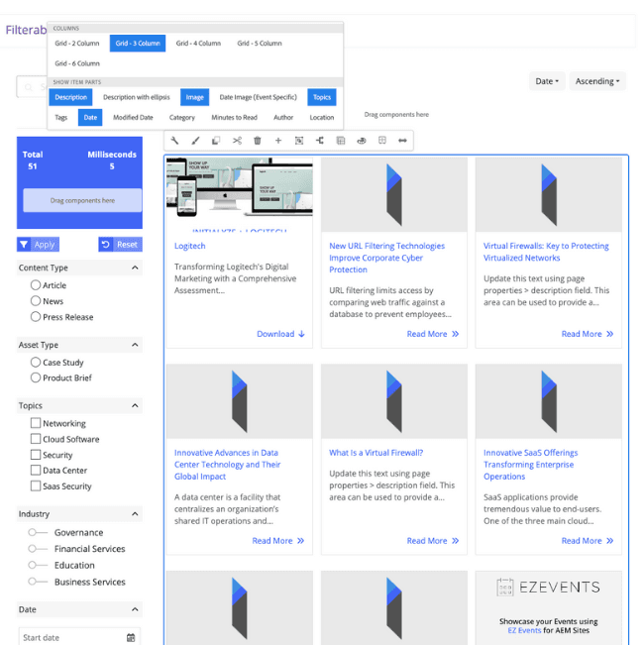The image size is (644, 645).
Task: Click the paintbrush styles icon
Action: (195, 141)
